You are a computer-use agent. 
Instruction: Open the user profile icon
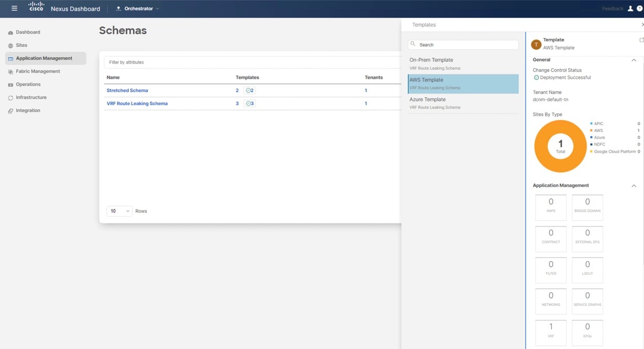click(630, 8)
